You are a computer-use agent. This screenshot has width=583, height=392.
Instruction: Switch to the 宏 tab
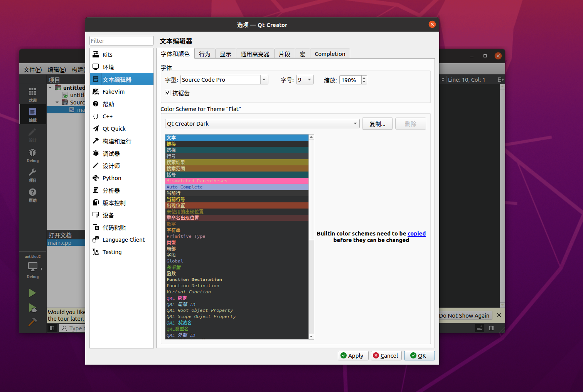click(303, 54)
